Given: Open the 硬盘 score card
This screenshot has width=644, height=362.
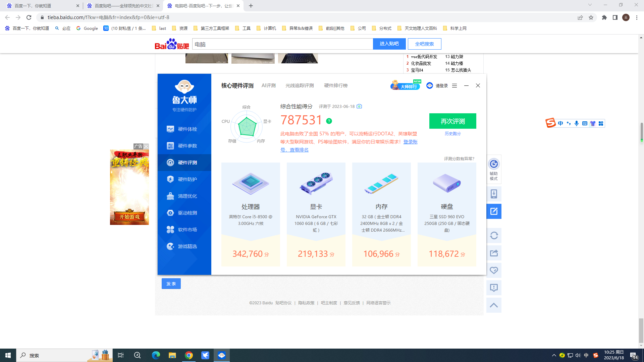Looking at the screenshot, I should click(447, 215).
